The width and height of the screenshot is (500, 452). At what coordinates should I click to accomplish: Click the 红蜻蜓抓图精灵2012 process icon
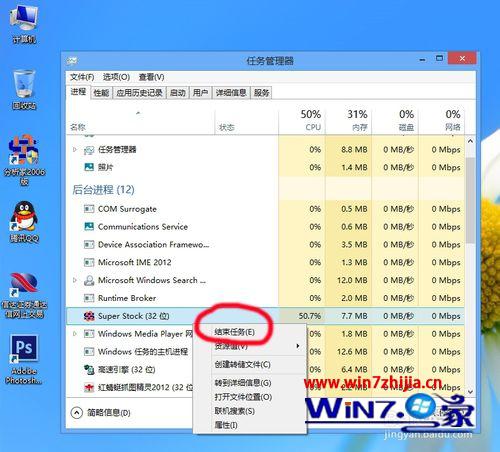[x=89, y=387]
